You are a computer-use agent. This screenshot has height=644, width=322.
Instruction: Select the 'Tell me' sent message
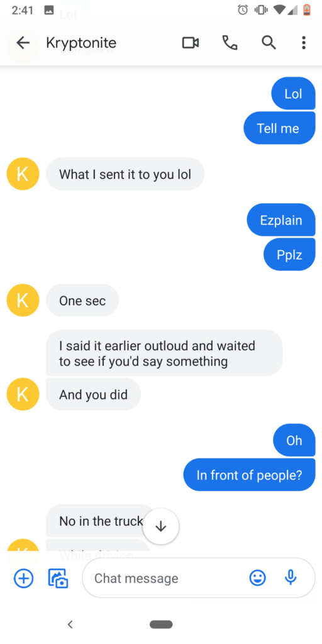[x=279, y=128]
